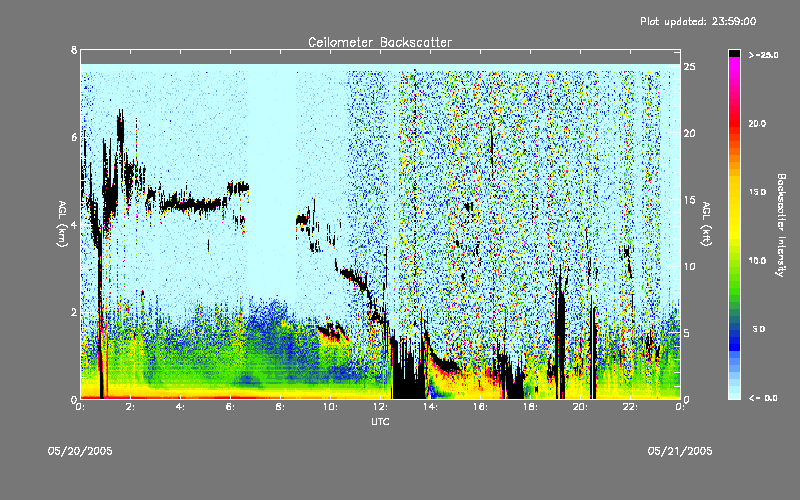Click the '15.0' color bar value
This screenshot has height=500, width=800.
pyautogui.click(x=757, y=192)
